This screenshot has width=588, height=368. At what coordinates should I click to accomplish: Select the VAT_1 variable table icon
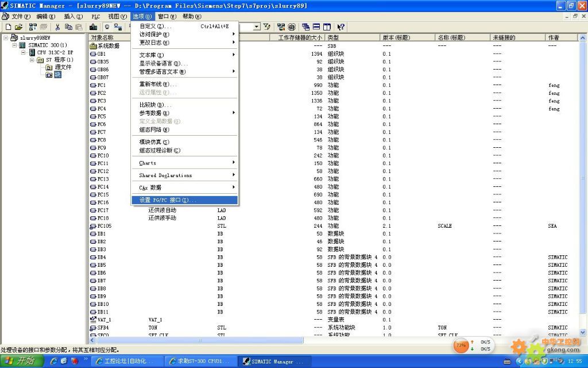coord(94,320)
